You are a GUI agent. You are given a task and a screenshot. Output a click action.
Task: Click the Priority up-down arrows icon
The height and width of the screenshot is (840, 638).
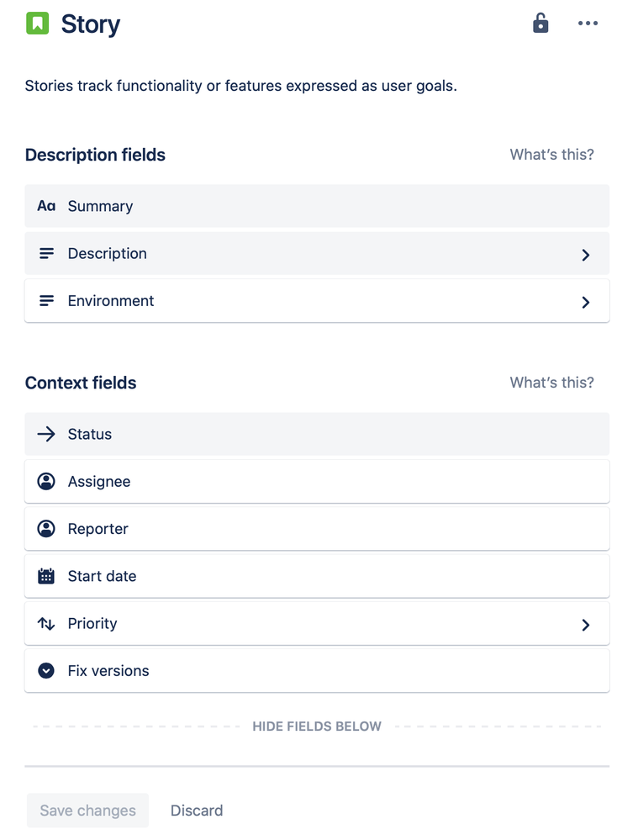[46, 624]
